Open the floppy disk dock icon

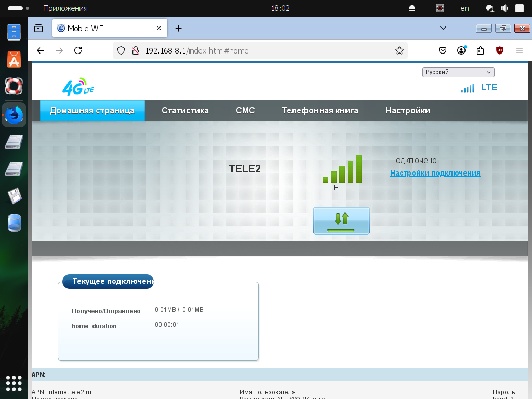15,196
